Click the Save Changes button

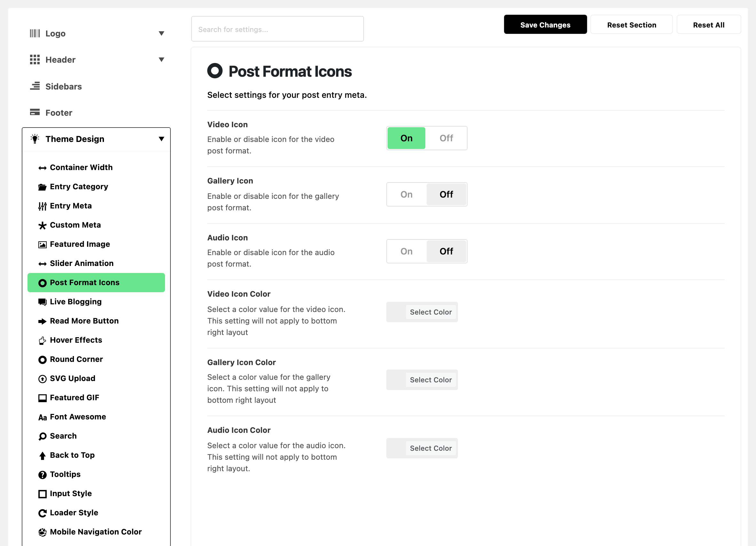click(x=545, y=25)
